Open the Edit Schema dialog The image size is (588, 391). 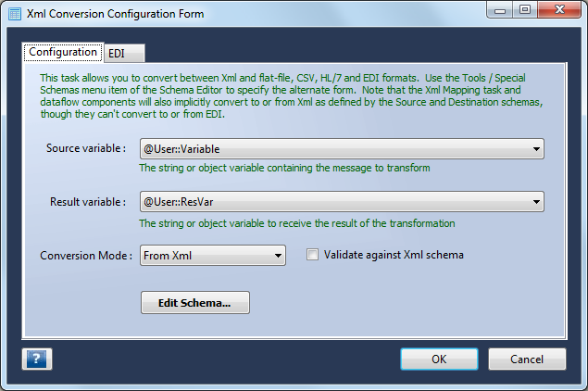(x=195, y=302)
